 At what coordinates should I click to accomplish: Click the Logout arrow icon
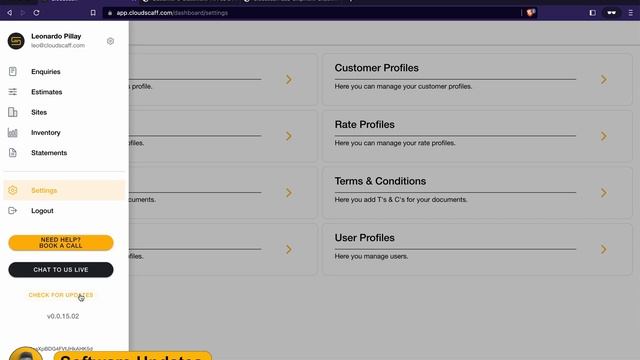click(13, 211)
